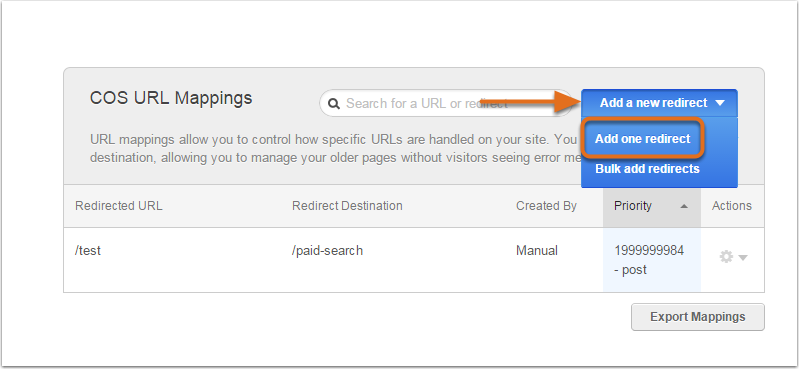Click the magnifying glass search icon
799x369 pixels.
pyautogui.click(x=334, y=104)
